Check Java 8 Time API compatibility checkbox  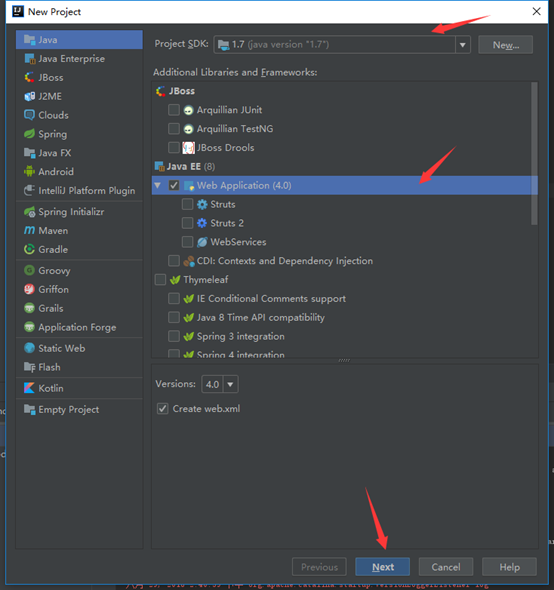coord(174,317)
